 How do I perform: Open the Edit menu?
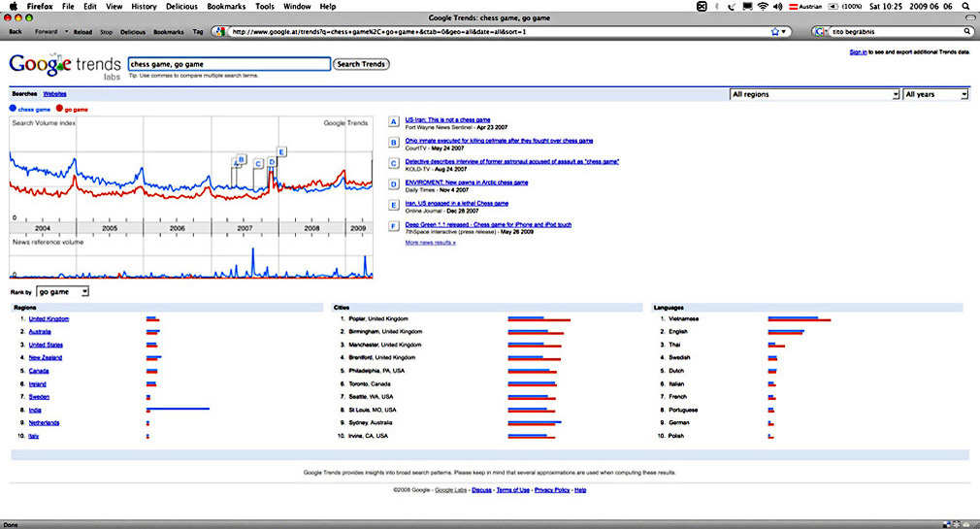click(90, 6)
